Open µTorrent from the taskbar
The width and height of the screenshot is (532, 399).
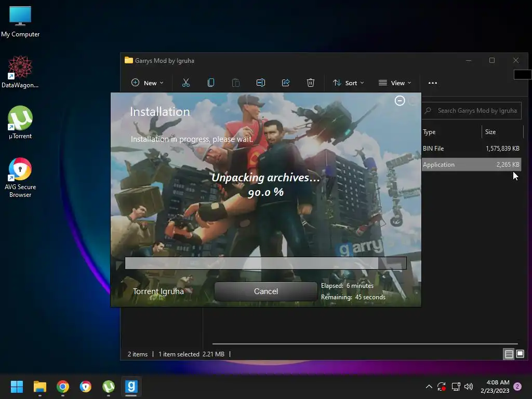coord(109,387)
